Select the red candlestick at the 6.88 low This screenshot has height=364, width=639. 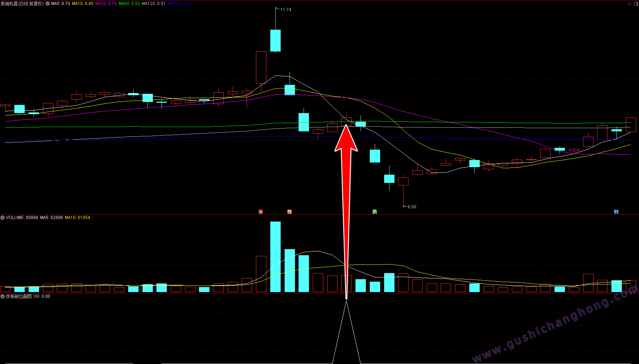[403, 181]
